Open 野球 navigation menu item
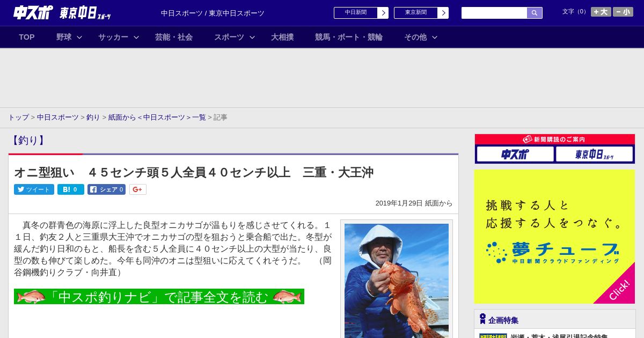Image resolution: width=644 pixels, height=338 pixels. point(64,37)
